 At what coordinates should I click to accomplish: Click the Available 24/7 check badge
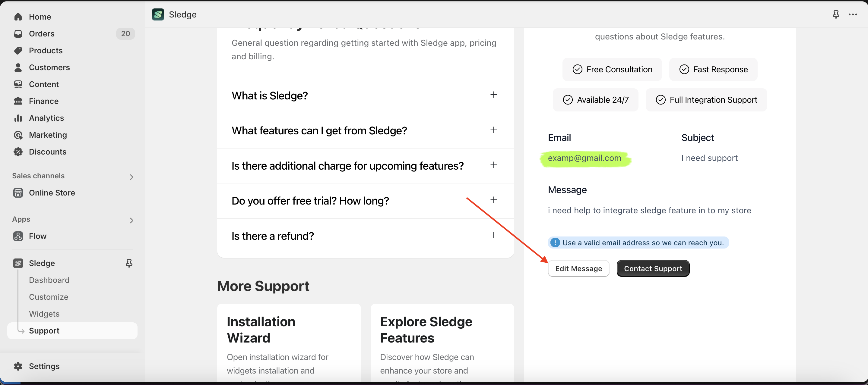(x=595, y=100)
